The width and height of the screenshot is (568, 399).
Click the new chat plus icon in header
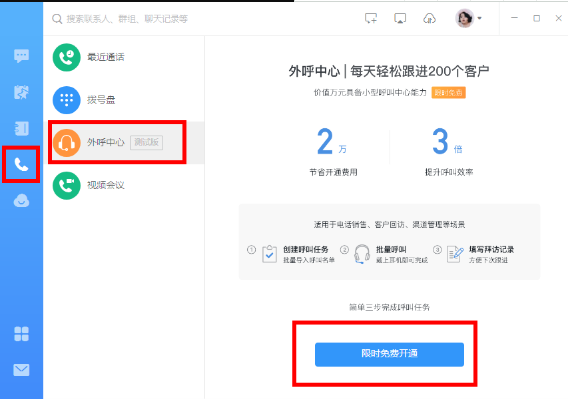click(x=371, y=18)
